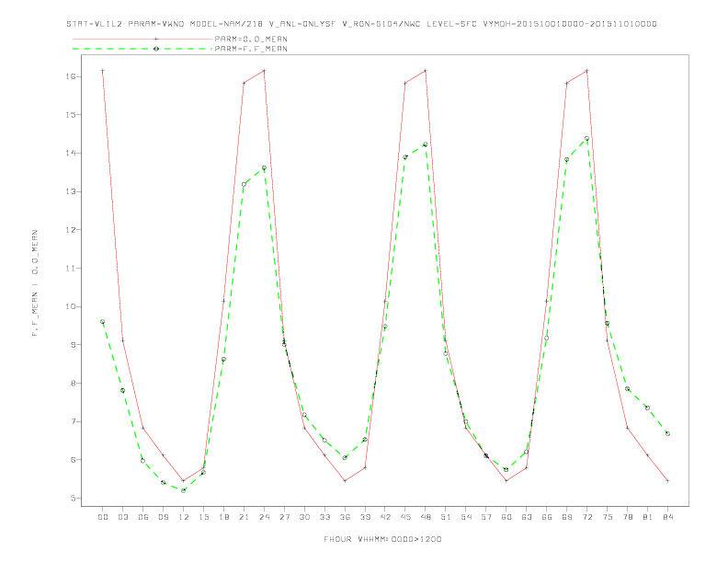Click x-axis forecast hour label 15
The width and height of the screenshot is (728, 563).
pos(203,517)
